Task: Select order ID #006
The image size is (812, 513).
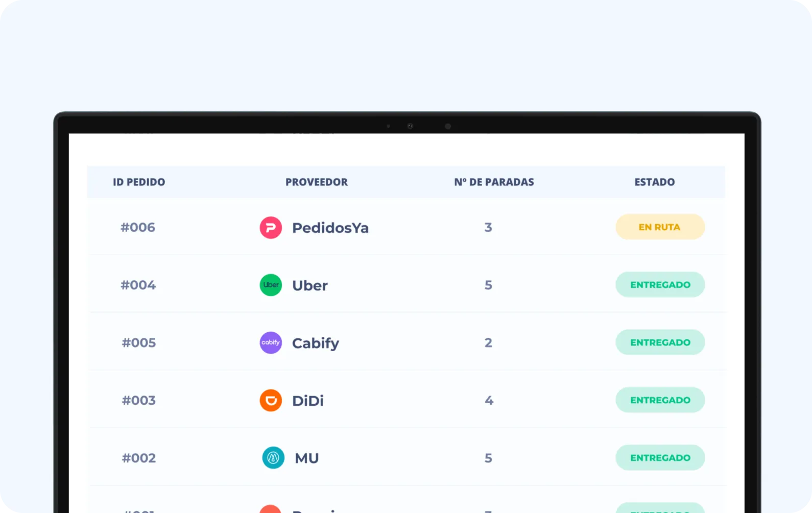Action: click(138, 227)
